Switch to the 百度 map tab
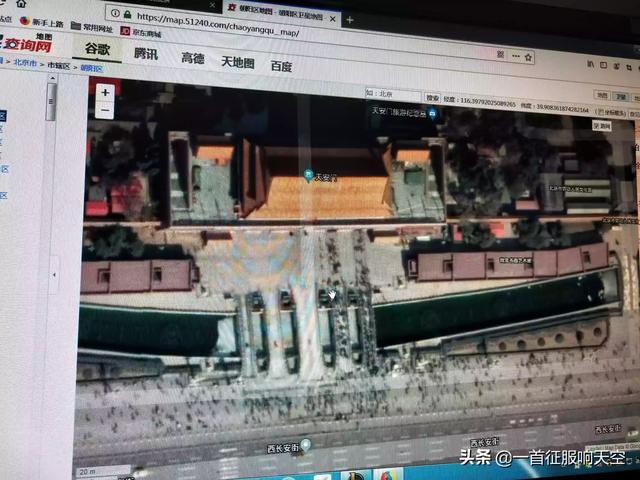Screen dimensions: 640x480 (281, 66)
